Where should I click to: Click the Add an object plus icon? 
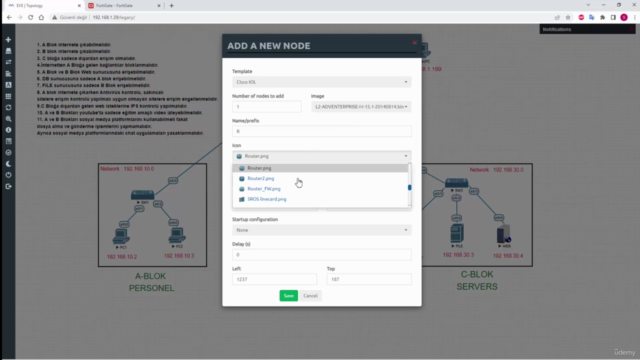(8, 40)
